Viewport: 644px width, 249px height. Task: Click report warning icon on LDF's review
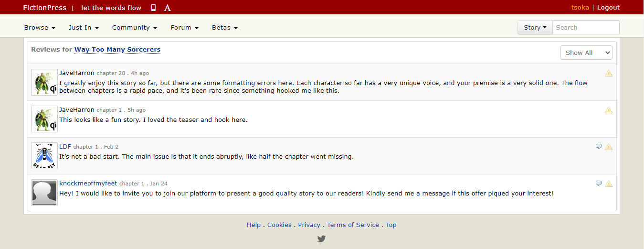(x=609, y=147)
